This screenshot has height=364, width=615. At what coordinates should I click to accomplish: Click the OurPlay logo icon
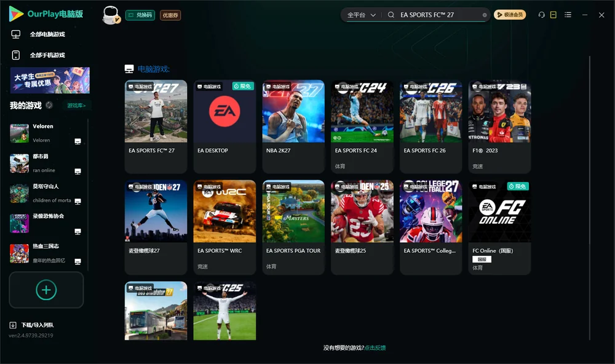click(x=16, y=14)
